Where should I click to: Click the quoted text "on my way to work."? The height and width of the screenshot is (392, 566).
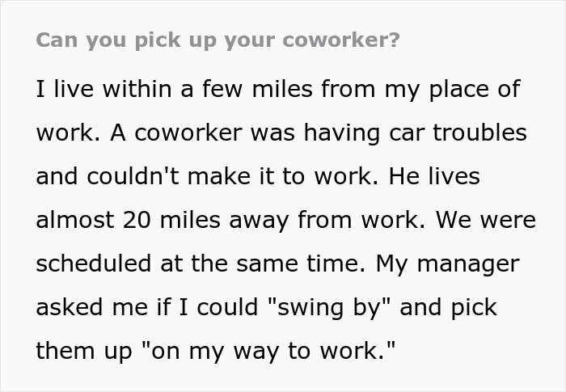[x=262, y=351]
